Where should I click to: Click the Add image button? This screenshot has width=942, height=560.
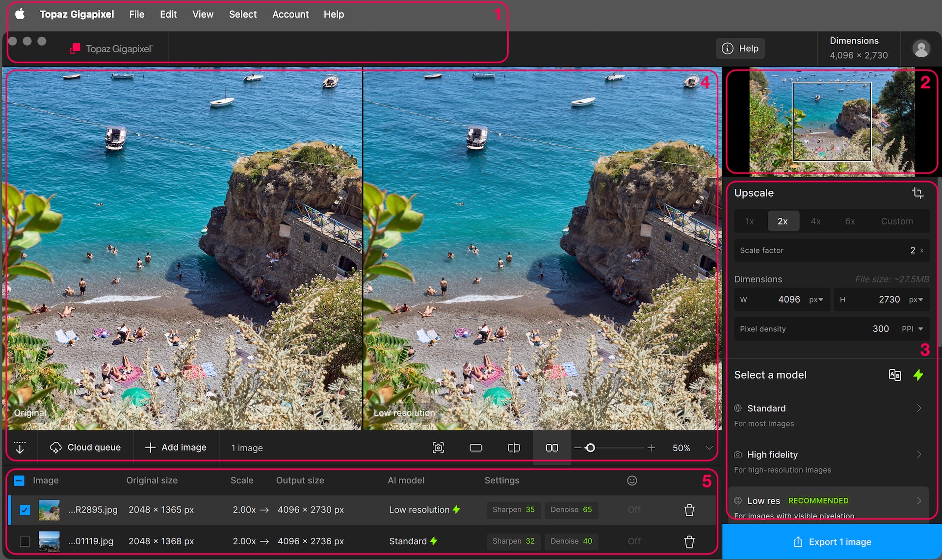176,448
